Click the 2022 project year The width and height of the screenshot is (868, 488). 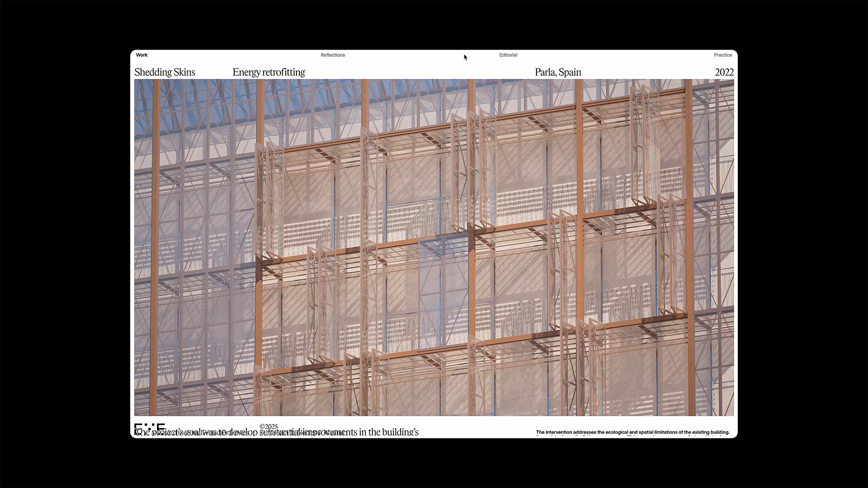click(724, 72)
